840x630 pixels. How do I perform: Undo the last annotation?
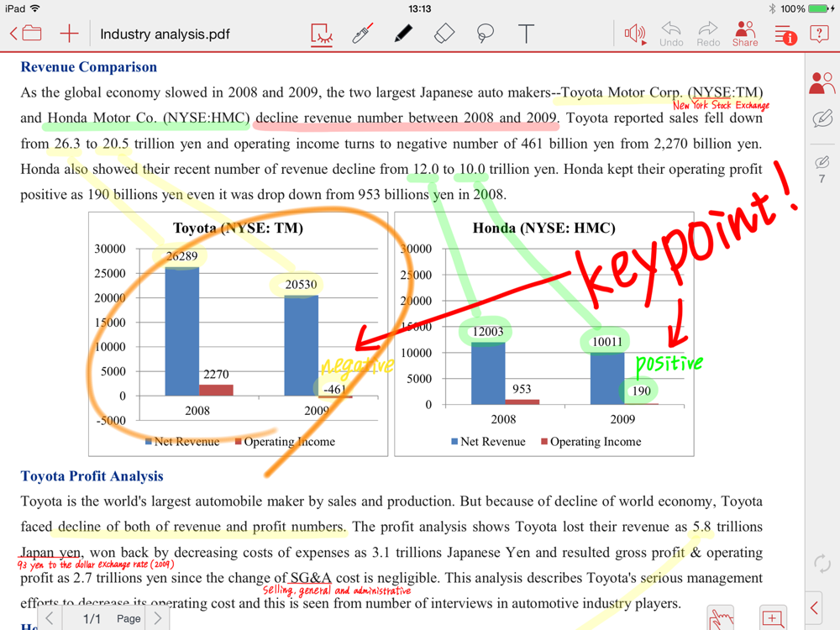pos(671,34)
